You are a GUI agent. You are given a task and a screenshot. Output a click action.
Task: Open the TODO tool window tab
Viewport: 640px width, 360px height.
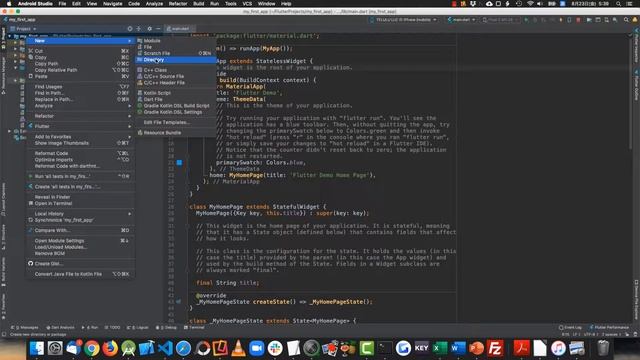(113, 328)
